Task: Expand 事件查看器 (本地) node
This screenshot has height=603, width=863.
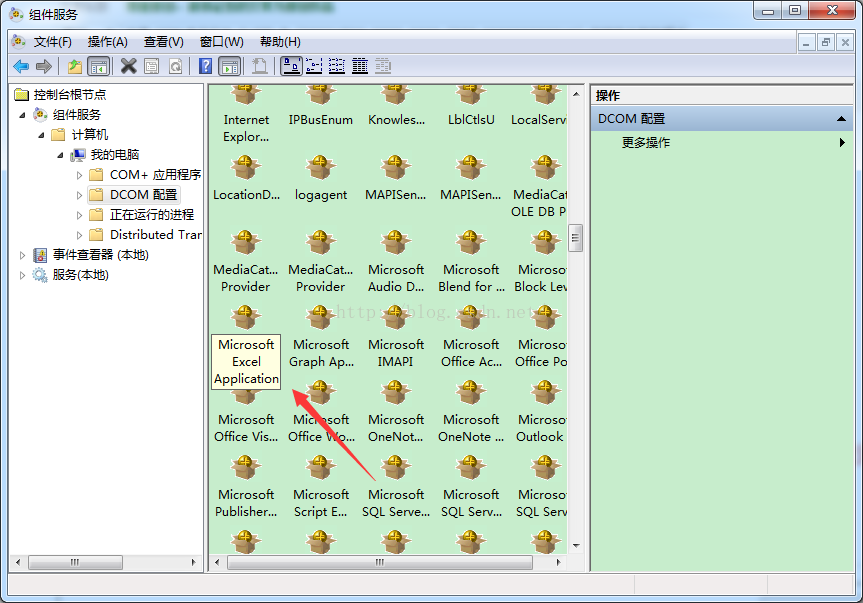Action: point(22,255)
